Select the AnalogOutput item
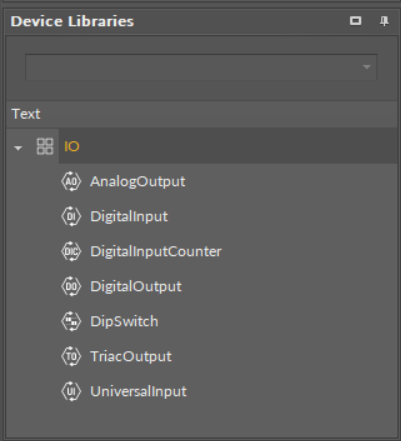 pyautogui.click(x=138, y=182)
